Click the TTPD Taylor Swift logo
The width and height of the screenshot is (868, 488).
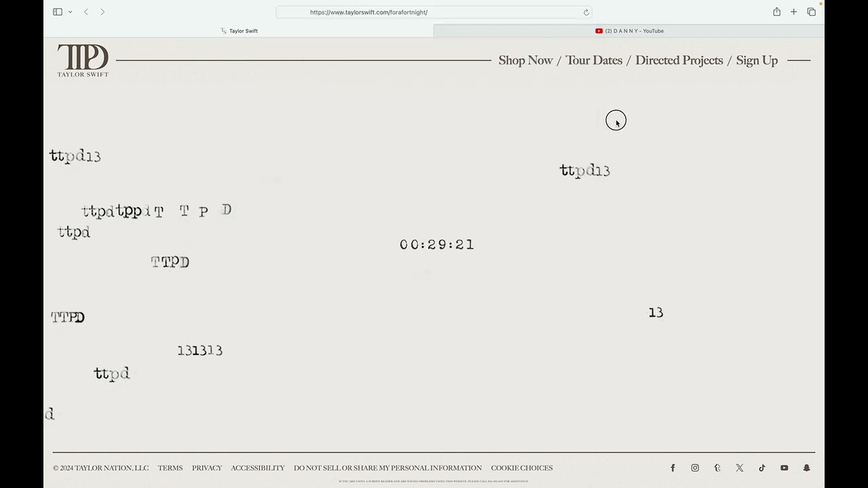[x=83, y=60]
